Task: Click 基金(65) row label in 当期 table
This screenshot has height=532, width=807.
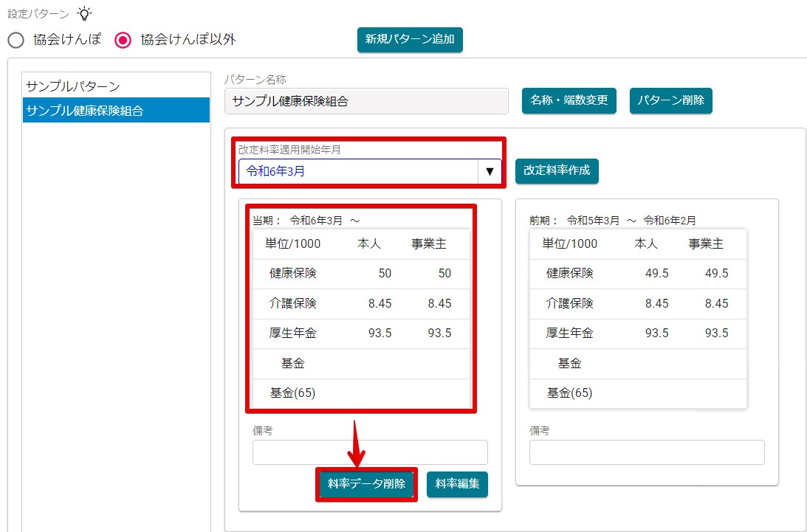Action: tap(293, 393)
